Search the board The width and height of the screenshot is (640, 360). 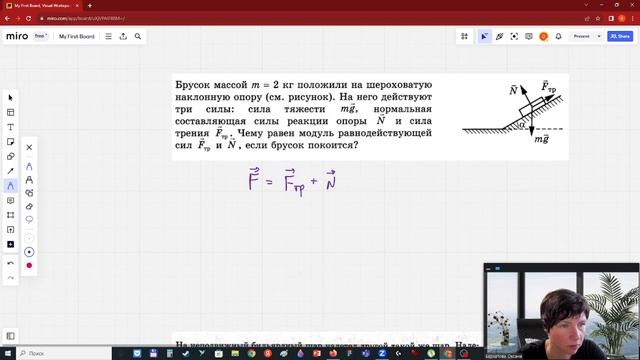(138, 36)
